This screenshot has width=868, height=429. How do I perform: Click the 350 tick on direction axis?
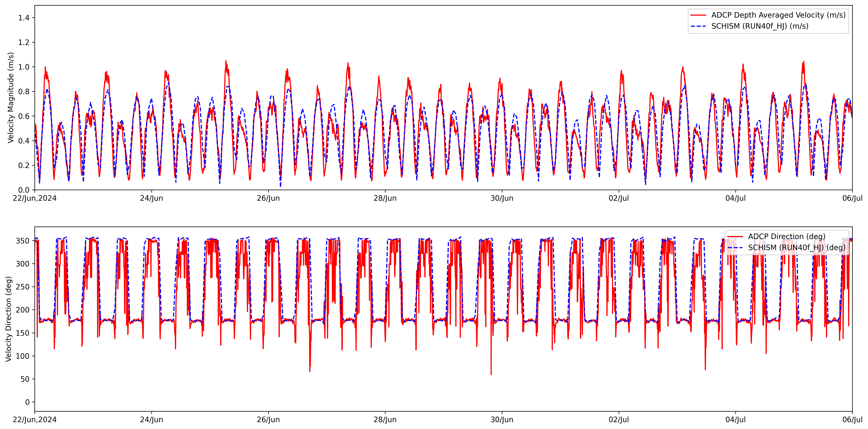tap(23, 241)
